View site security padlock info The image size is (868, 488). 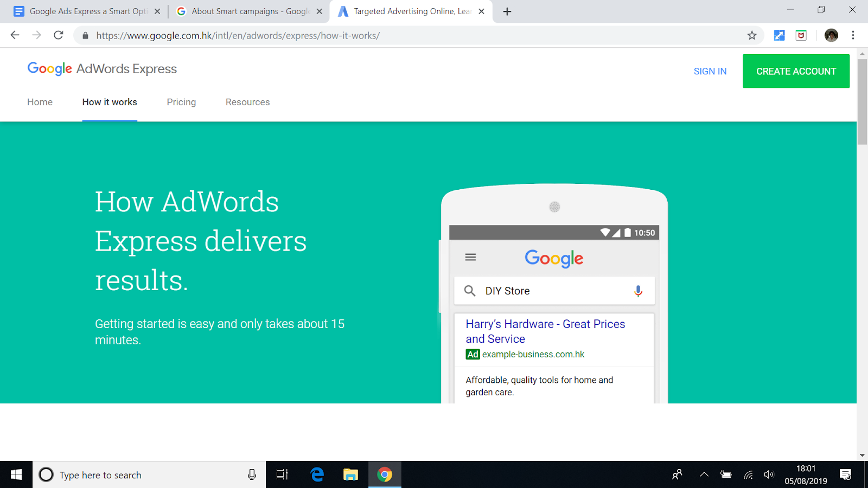[85, 36]
